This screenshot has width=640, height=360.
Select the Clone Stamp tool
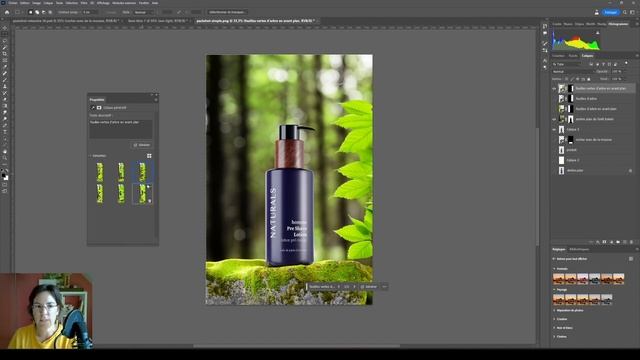click(4, 87)
